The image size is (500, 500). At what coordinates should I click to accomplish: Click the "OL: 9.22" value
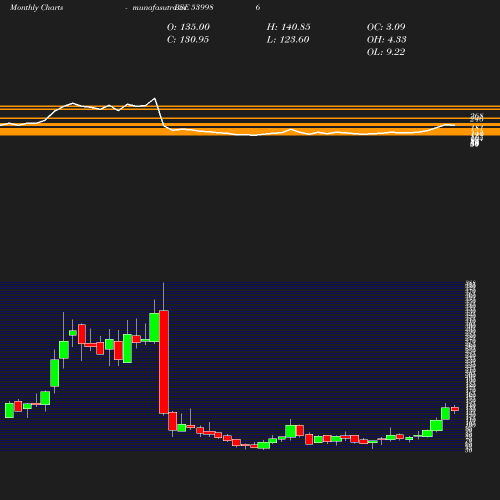pos(386,52)
